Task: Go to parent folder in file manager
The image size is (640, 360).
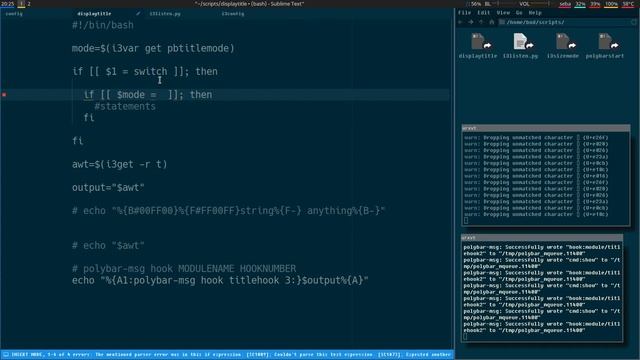Action: click(481, 22)
